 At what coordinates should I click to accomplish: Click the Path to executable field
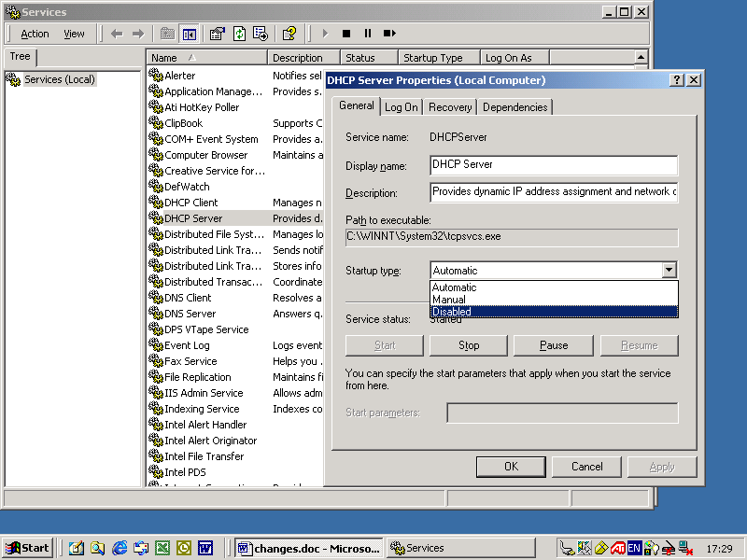click(512, 237)
